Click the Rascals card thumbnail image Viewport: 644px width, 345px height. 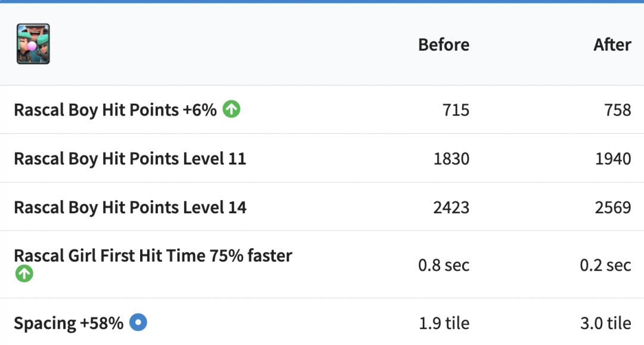click(x=33, y=44)
